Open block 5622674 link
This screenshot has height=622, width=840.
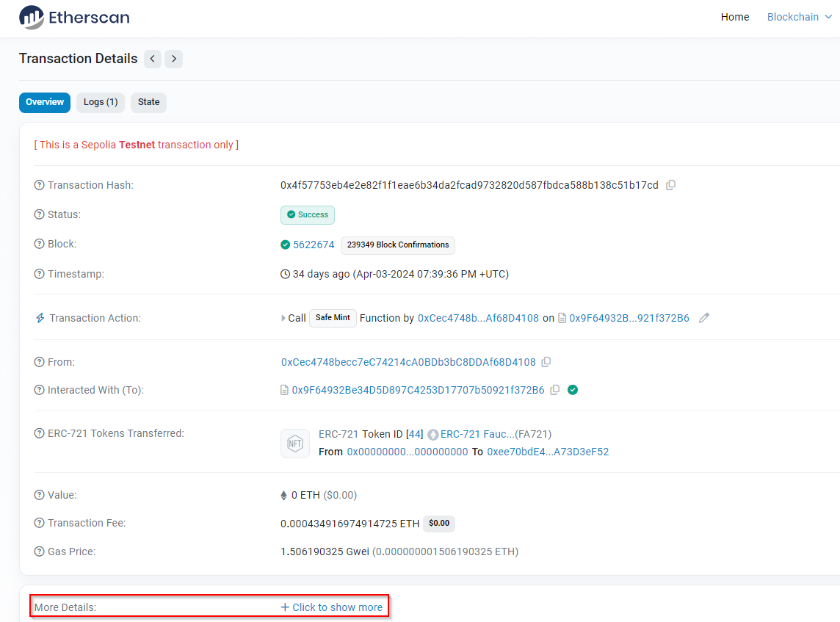314,245
